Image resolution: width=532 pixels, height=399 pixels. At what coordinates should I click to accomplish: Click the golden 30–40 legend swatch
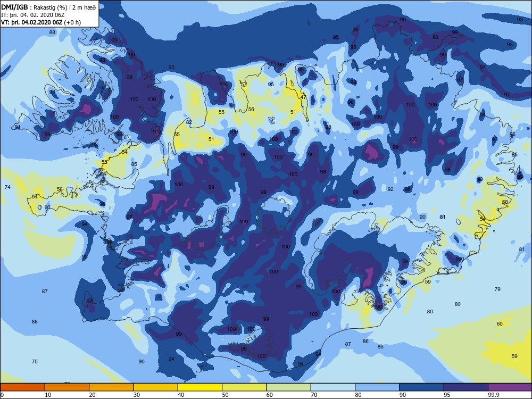point(156,387)
